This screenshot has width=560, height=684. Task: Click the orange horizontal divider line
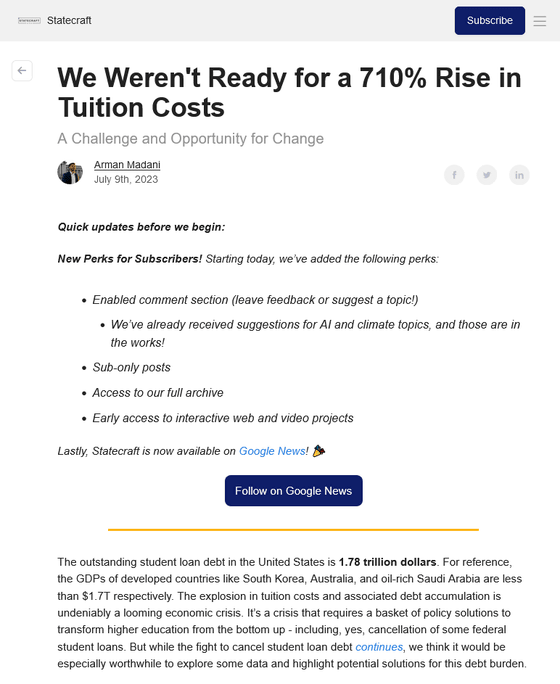[x=294, y=530]
